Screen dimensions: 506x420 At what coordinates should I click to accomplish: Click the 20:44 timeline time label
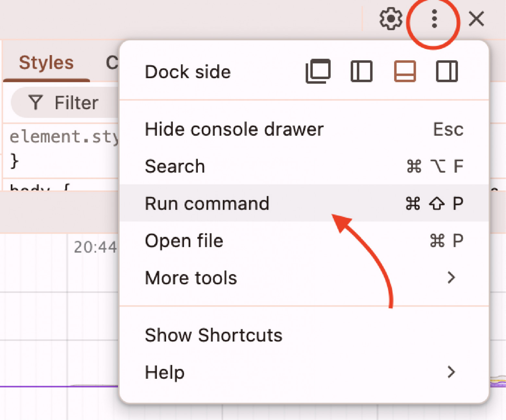[x=95, y=247]
